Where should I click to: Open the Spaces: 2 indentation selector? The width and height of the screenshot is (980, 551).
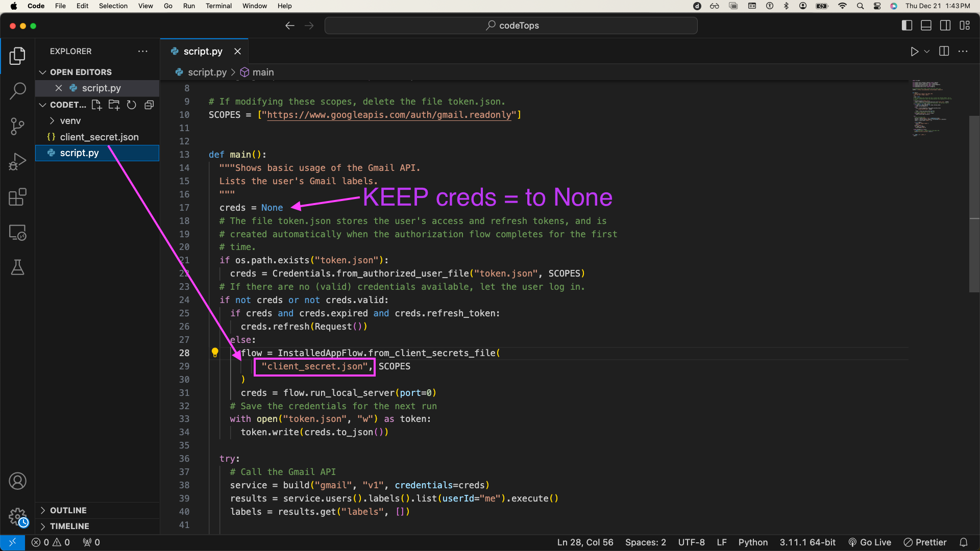[x=646, y=542]
